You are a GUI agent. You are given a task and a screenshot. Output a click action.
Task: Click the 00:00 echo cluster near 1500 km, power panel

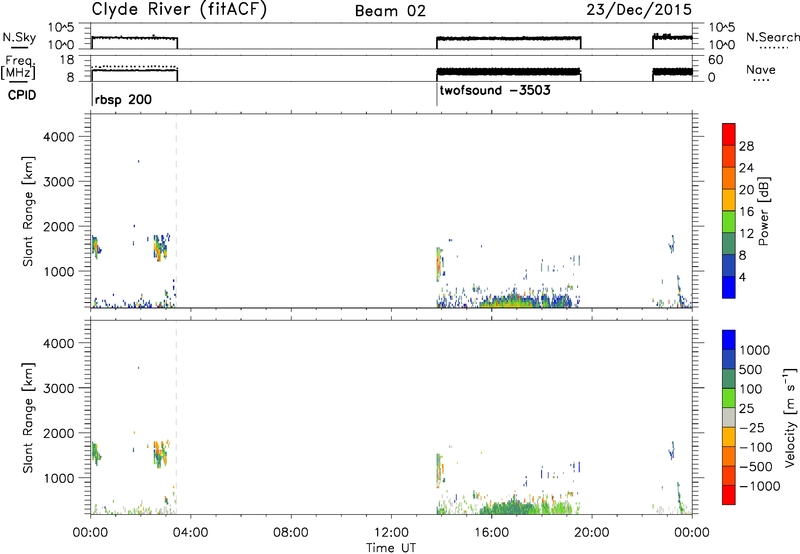96,245
